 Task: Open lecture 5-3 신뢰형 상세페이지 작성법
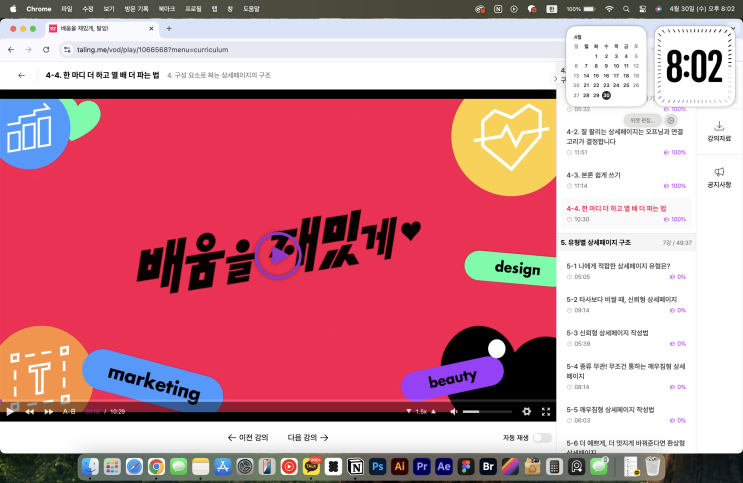tap(626, 338)
